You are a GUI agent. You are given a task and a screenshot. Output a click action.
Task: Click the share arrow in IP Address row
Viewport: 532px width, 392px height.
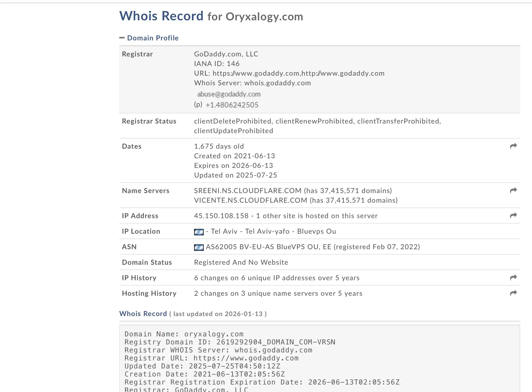coord(513,216)
